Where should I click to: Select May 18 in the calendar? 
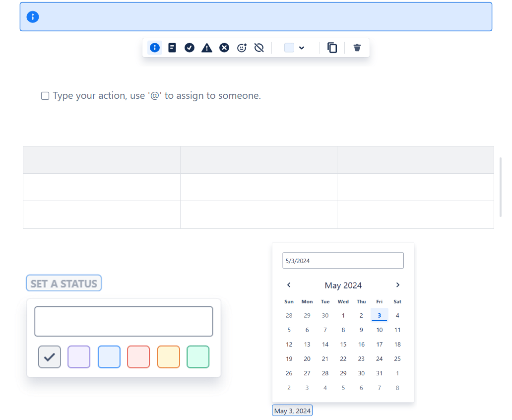pos(397,344)
